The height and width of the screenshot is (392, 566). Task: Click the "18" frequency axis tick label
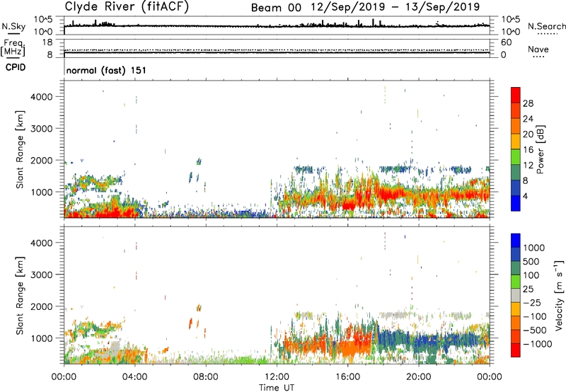tap(47, 42)
